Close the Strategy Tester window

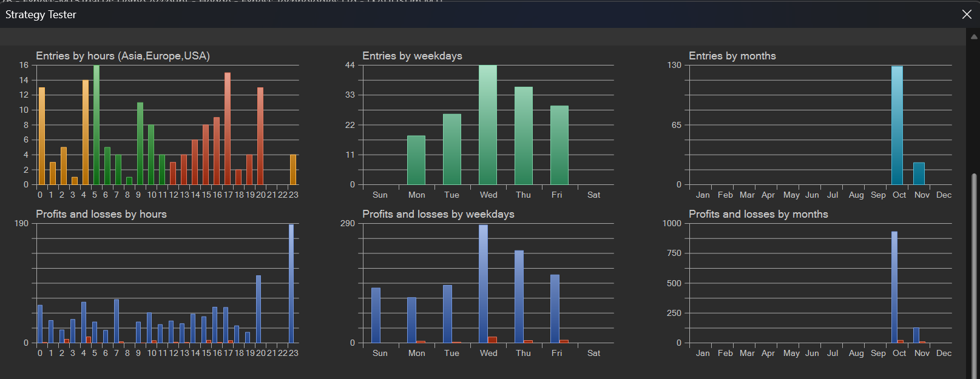[967, 14]
